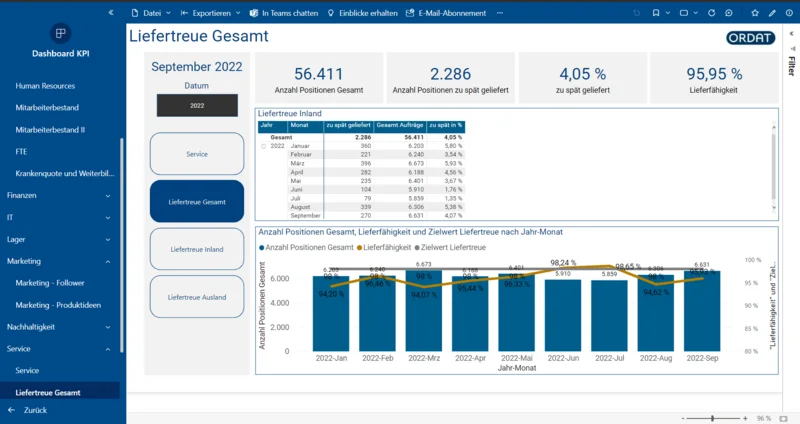Open Mitarbeiterbestand II page

pos(50,130)
